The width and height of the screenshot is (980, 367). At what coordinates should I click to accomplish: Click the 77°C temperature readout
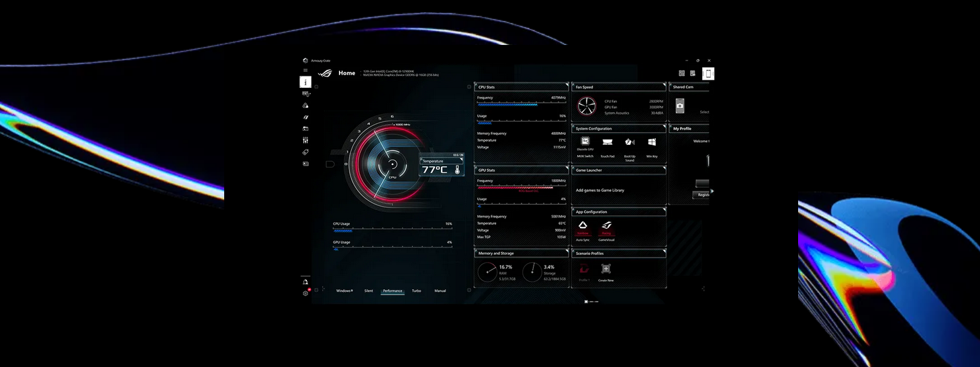(x=435, y=170)
